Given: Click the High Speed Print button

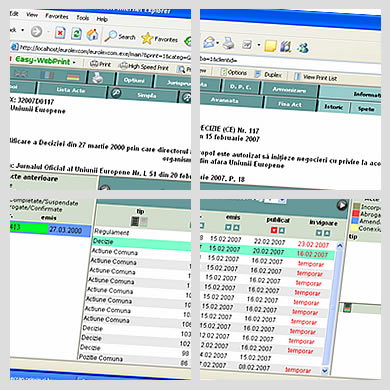Looking at the screenshot, I should (x=144, y=67).
